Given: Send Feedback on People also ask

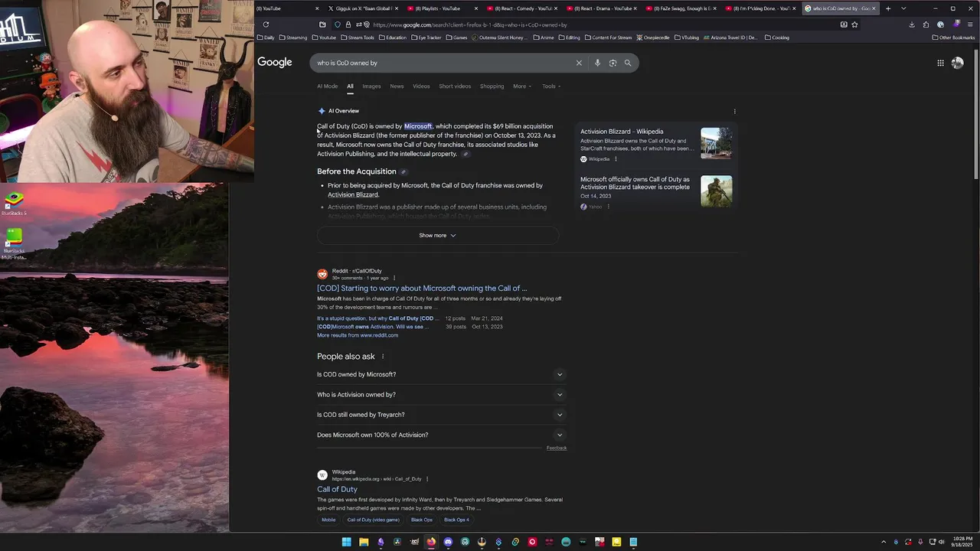Looking at the screenshot, I should [x=557, y=448].
